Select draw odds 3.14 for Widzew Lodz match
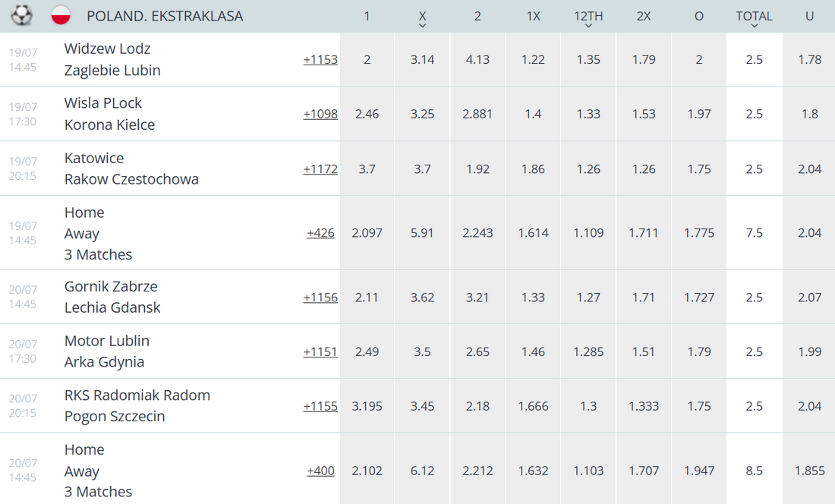The height and width of the screenshot is (504, 835). [x=422, y=60]
